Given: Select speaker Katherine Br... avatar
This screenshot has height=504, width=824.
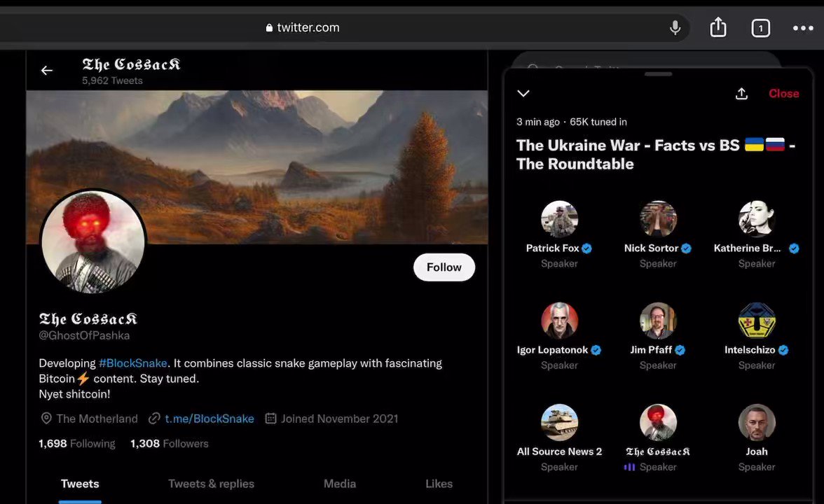Looking at the screenshot, I should (757, 219).
